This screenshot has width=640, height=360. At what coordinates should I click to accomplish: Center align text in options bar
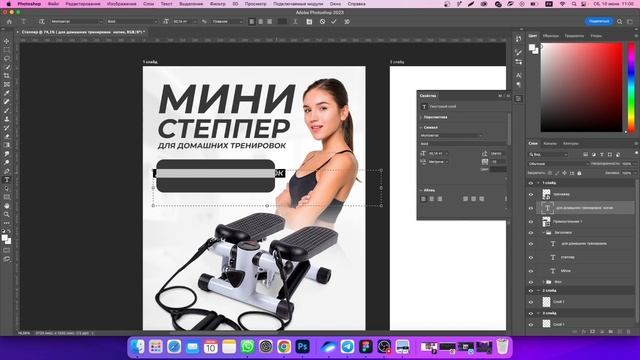(261, 22)
